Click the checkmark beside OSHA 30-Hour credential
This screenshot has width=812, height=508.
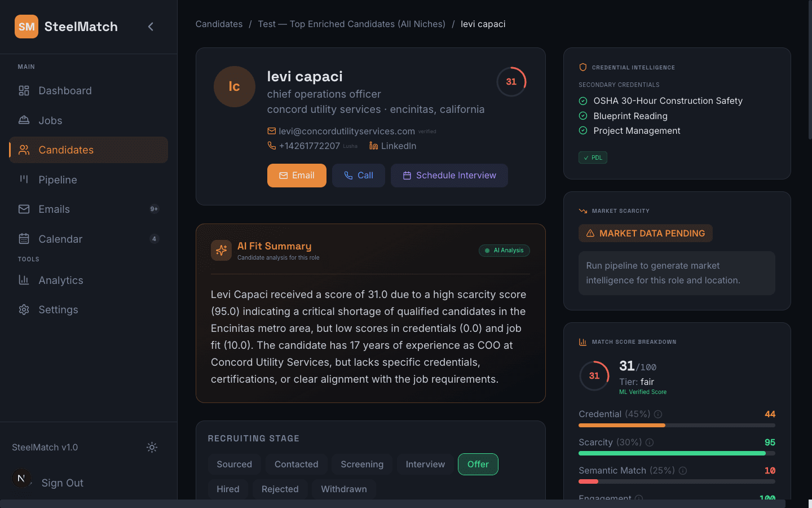[x=582, y=100]
